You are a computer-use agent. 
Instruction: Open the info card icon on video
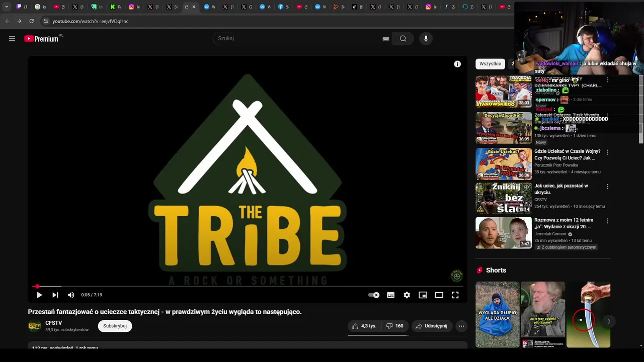click(x=457, y=64)
